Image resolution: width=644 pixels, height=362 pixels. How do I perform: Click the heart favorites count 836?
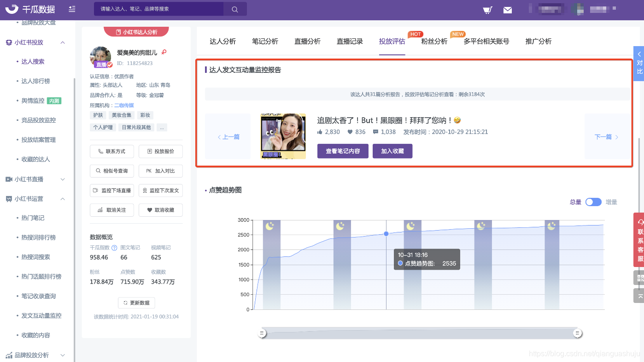click(x=356, y=132)
